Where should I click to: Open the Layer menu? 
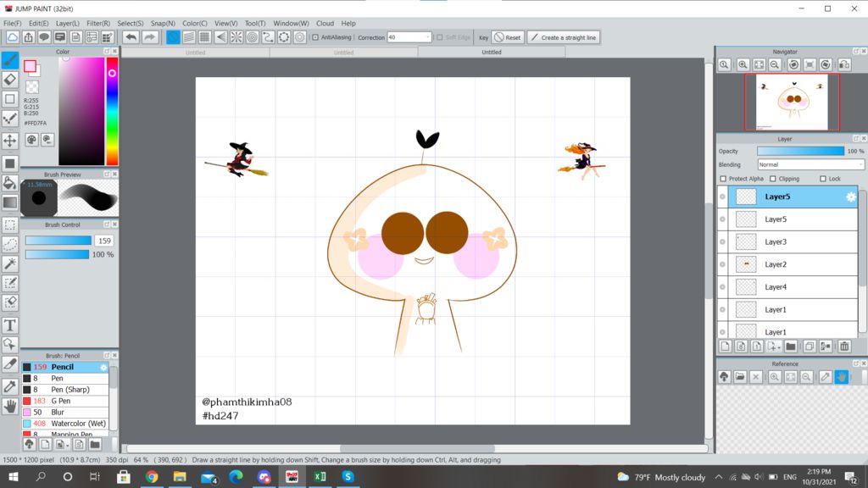pos(68,23)
